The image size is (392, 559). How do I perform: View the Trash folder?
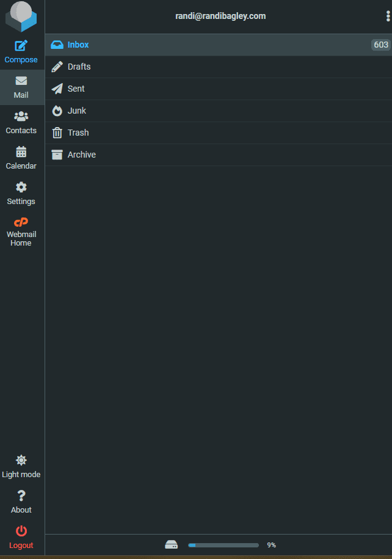78,133
